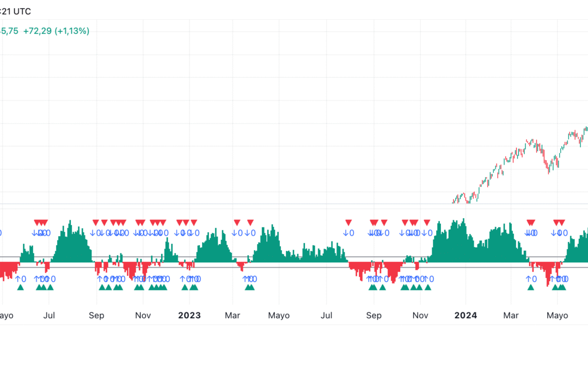
Task: Click the buy triangle under the March 2023 dip
Action: click(x=249, y=287)
